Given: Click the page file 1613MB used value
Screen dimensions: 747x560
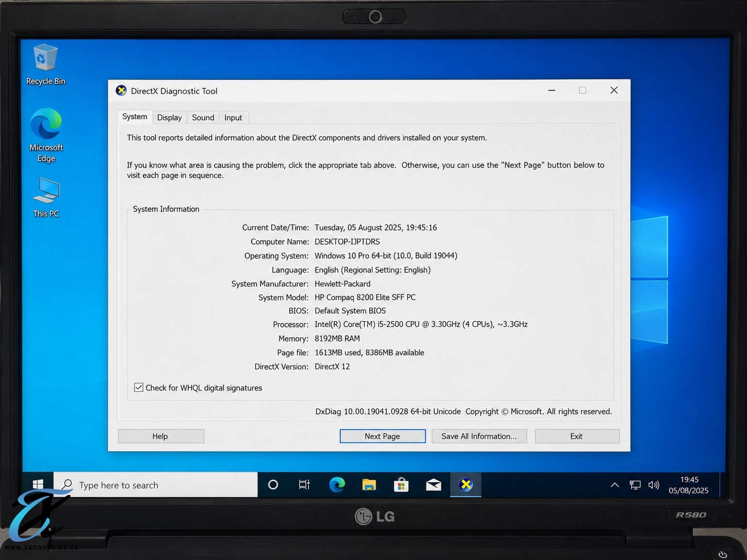Looking at the screenshot, I should pyautogui.click(x=369, y=353).
